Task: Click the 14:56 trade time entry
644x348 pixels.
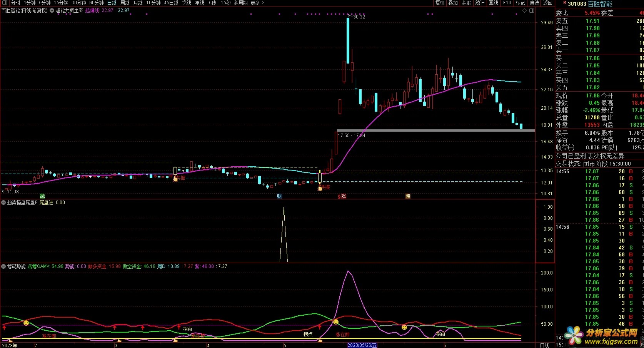Action: [x=562, y=227]
